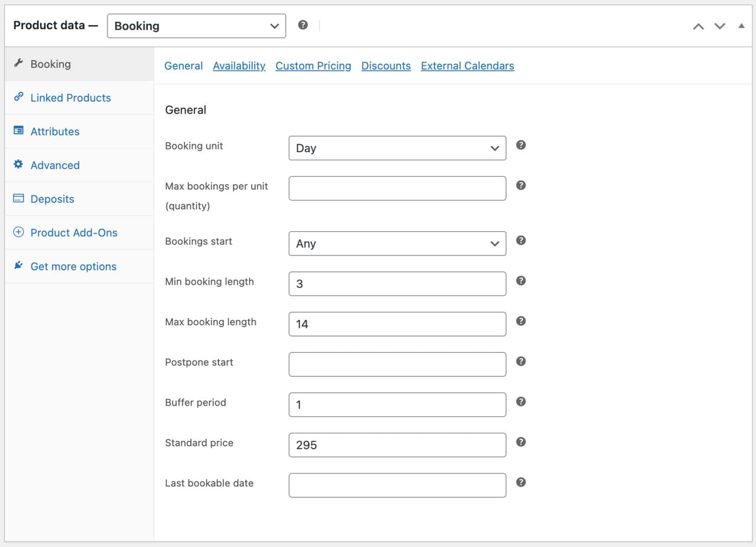
Task: Click help icon beside product type selector
Action: [302, 25]
